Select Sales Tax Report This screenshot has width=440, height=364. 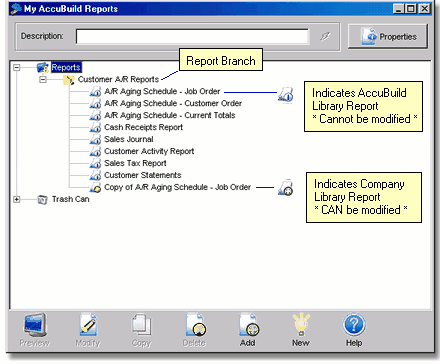135,163
